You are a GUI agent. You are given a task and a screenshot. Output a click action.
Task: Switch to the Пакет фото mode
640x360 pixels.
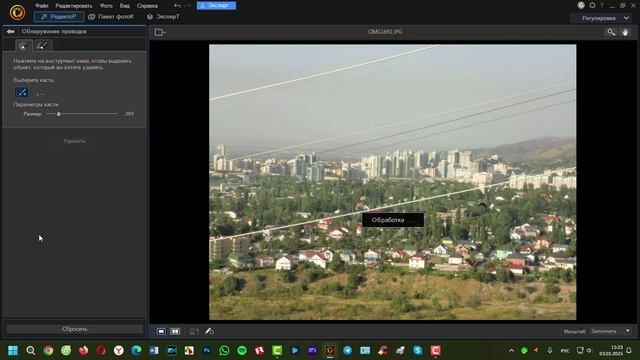click(111, 17)
